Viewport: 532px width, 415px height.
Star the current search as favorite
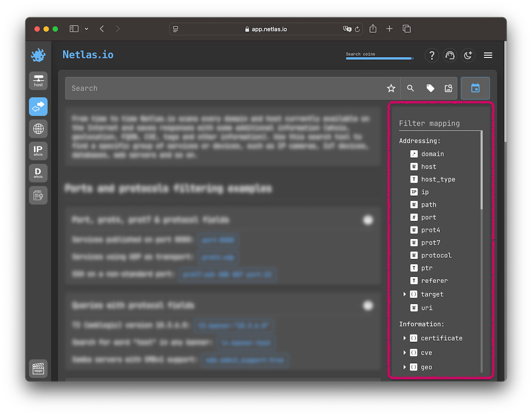(x=391, y=88)
